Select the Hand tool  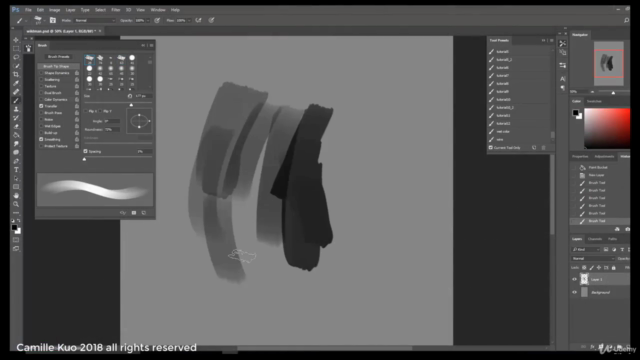pos(16,196)
